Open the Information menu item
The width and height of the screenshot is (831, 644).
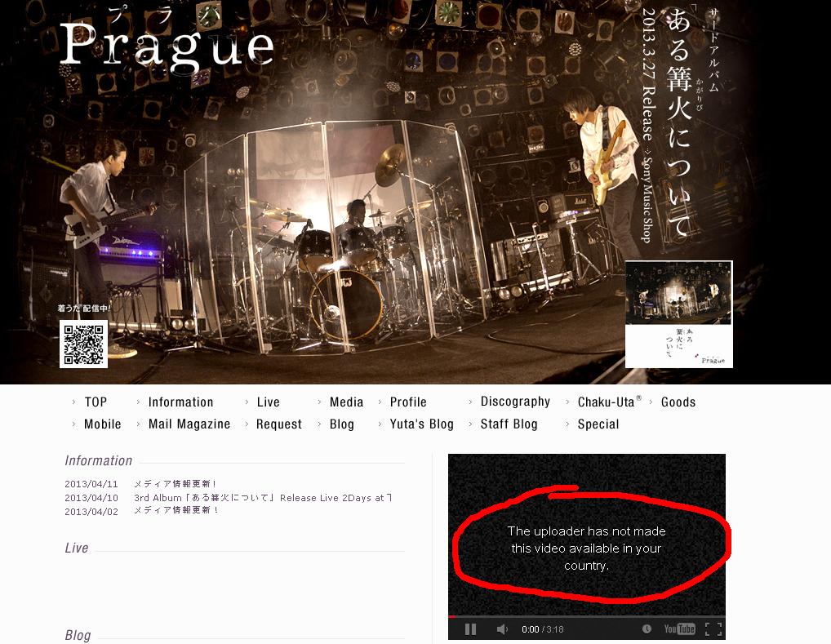click(x=180, y=402)
